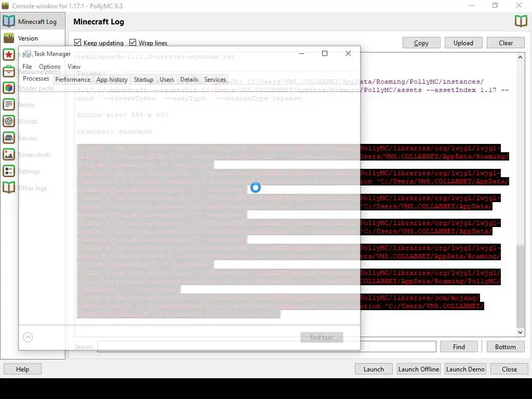Open the Servers icon in sidebar
532x399 pixels.
pos(9,138)
